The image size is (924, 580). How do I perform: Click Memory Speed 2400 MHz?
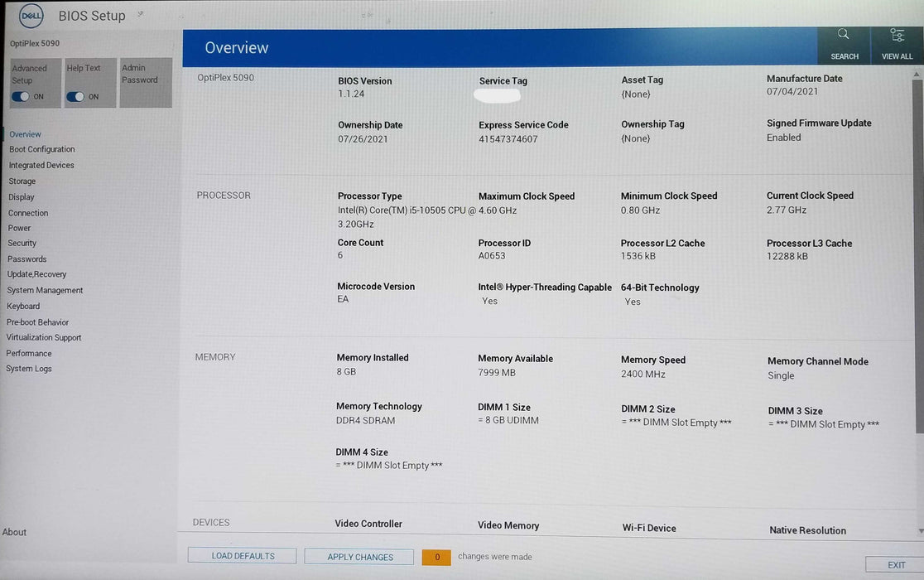pyautogui.click(x=643, y=374)
